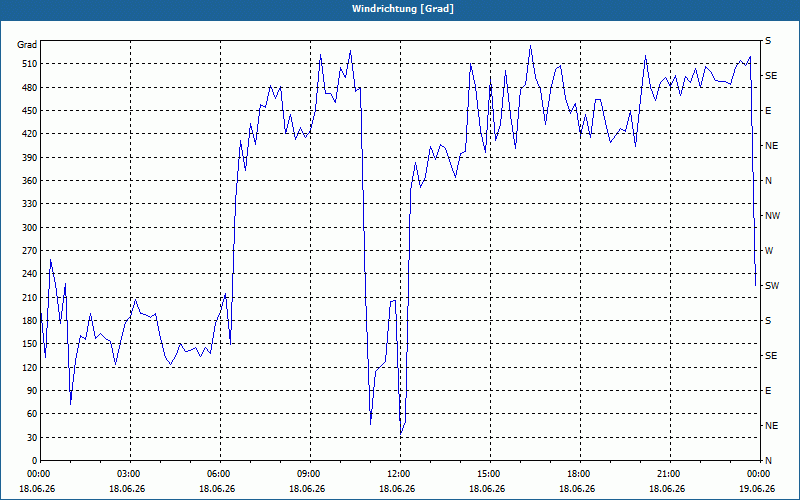This screenshot has width=800, height=500.
Task: Select the 450 y-axis tick label
Action: point(29,111)
